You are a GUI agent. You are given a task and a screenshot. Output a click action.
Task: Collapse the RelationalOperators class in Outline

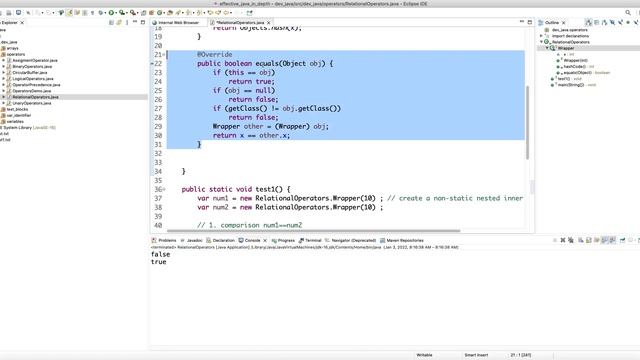click(542, 42)
